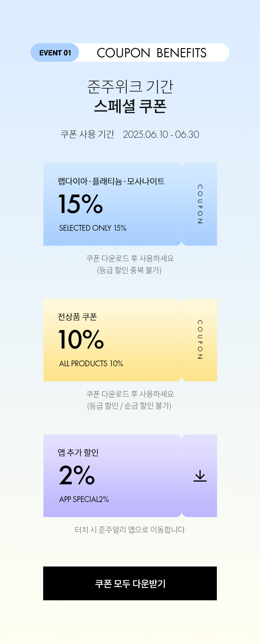Click the SELECTED ONLY 15% caption
The width and height of the screenshot is (260, 644).
[93, 228]
